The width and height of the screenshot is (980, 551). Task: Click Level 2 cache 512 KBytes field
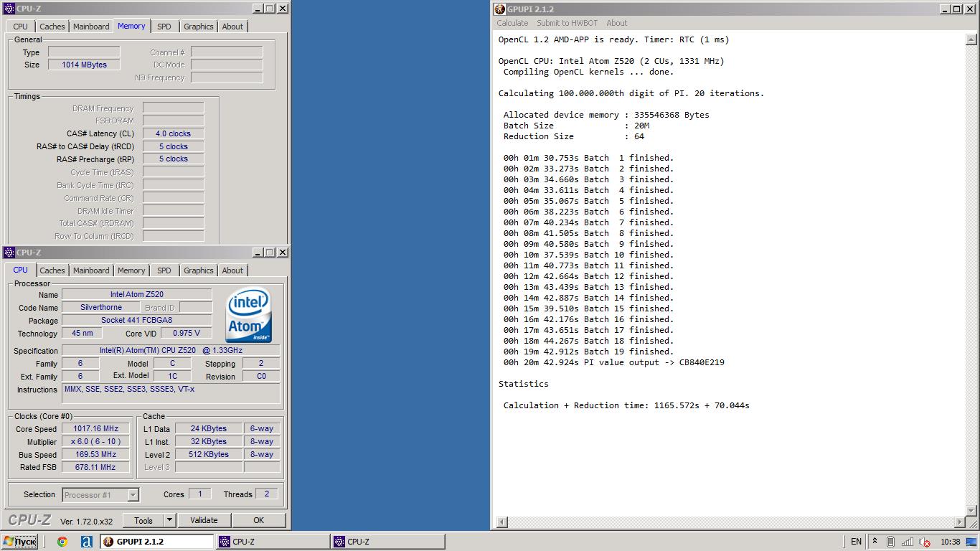point(209,454)
